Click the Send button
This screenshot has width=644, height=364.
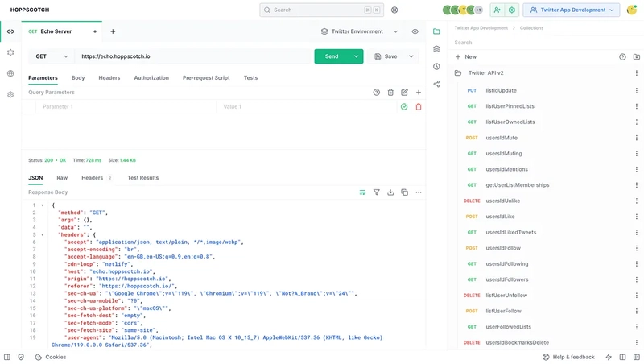332,56
